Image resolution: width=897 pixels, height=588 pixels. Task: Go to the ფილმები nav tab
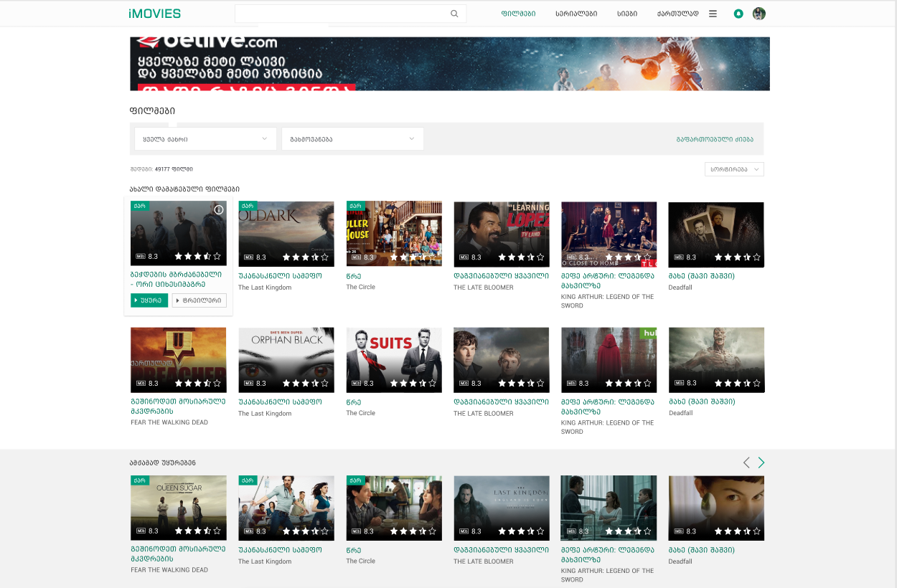(x=518, y=14)
